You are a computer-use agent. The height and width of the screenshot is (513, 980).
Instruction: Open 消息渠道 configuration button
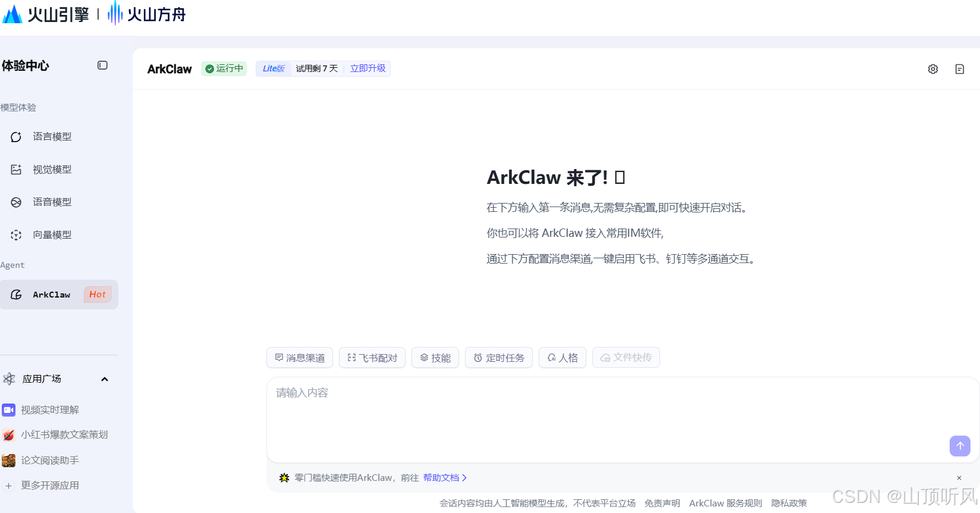[300, 358]
